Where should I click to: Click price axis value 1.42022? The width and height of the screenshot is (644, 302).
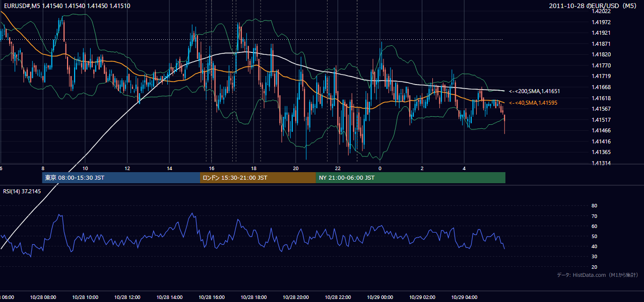pyautogui.click(x=602, y=11)
